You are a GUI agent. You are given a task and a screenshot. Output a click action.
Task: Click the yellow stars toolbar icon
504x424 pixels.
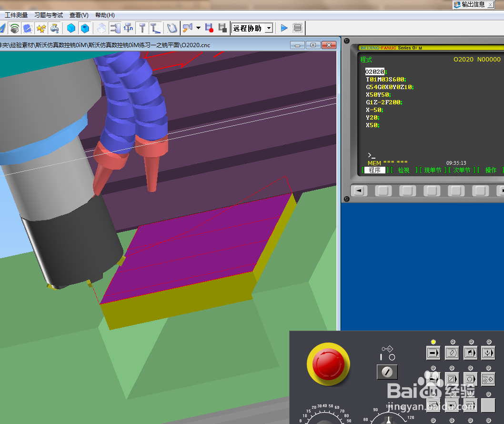pos(41,28)
